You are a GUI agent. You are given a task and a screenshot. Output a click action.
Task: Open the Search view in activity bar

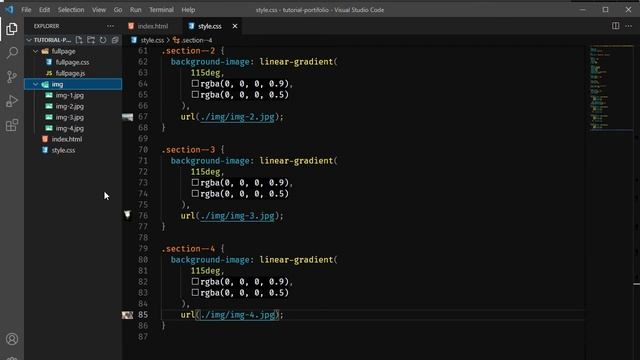coord(12,53)
